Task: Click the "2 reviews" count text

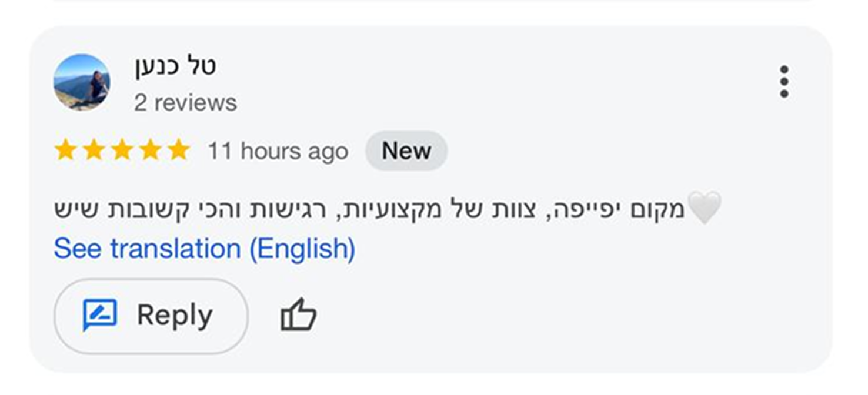Action: tap(185, 103)
